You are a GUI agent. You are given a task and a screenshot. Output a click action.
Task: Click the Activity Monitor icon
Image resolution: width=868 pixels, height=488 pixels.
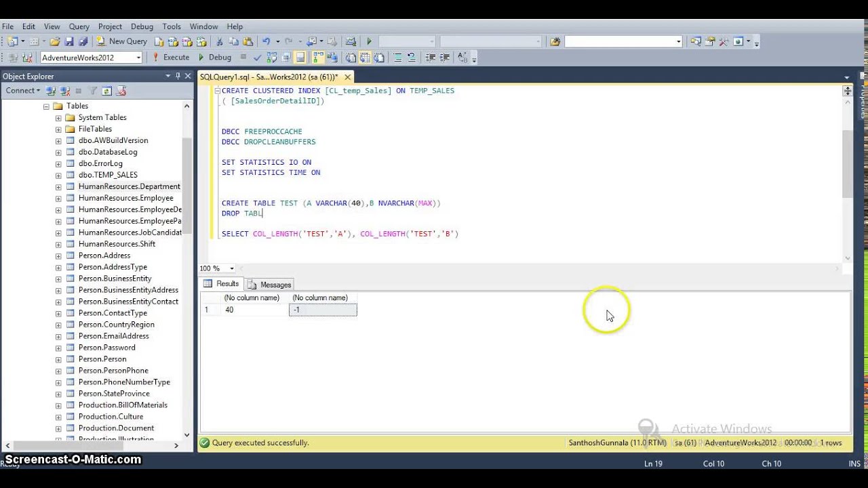pos(351,41)
